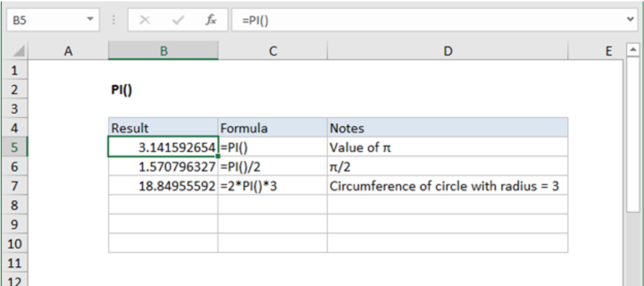The image size is (644, 286).
Task: Click the =PI()/2 formula cell
Action: (x=272, y=167)
